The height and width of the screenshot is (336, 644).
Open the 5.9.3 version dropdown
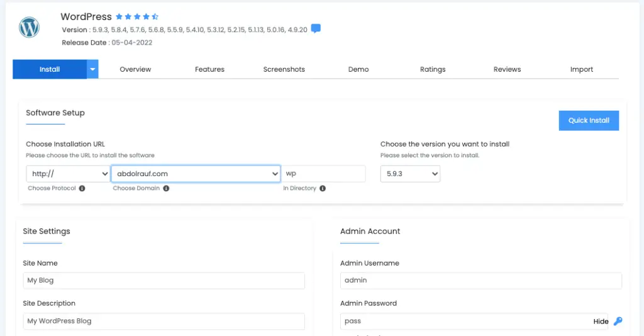410,174
